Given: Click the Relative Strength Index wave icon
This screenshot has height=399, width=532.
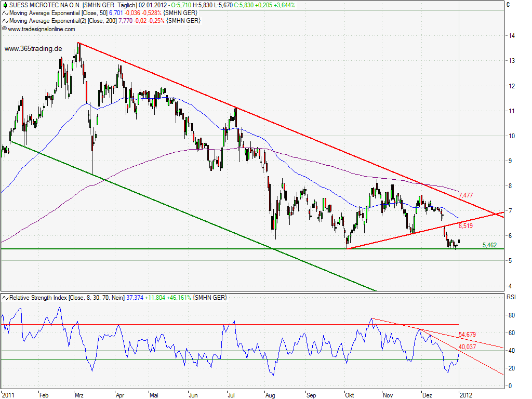Looking at the screenshot, I should 5,298.
